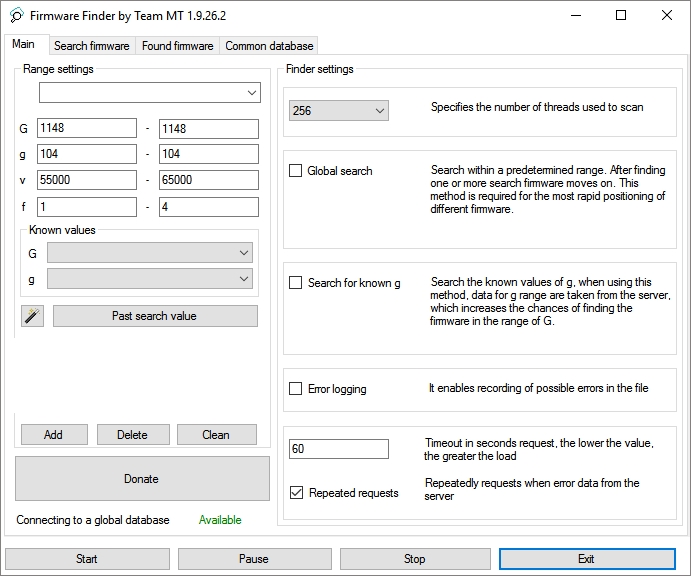691x576 pixels.
Task: Focus the G range end field 1148
Action: pyautogui.click(x=209, y=129)
